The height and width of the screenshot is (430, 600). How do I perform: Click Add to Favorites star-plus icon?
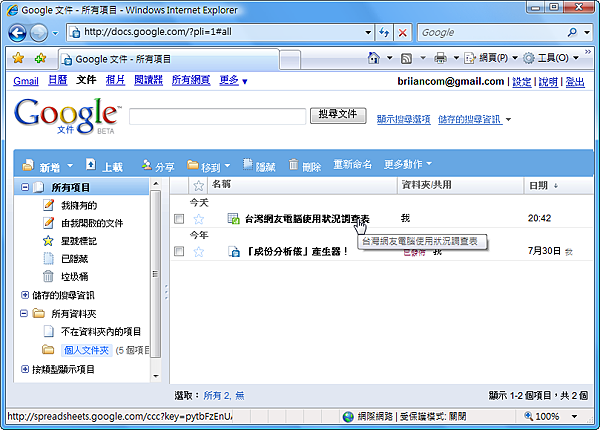coord(40,59)
